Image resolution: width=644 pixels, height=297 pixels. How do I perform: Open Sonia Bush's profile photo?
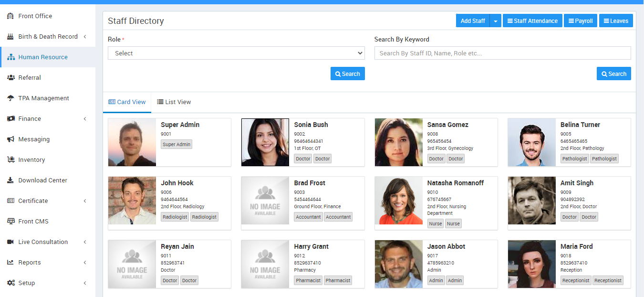click(265, 142)
